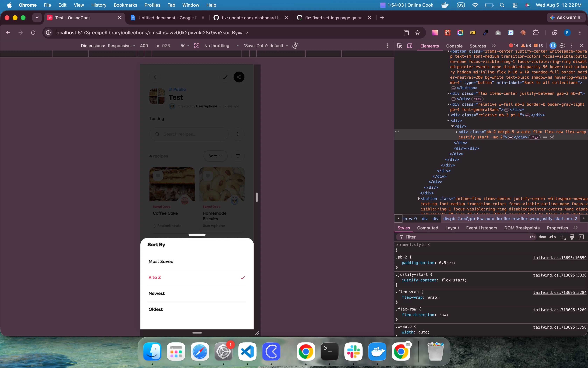Expand the div with class 'relative mb-3 pt-1'
Image resolution: width=588 pixels, height=368 pixels.
(448, 115)
